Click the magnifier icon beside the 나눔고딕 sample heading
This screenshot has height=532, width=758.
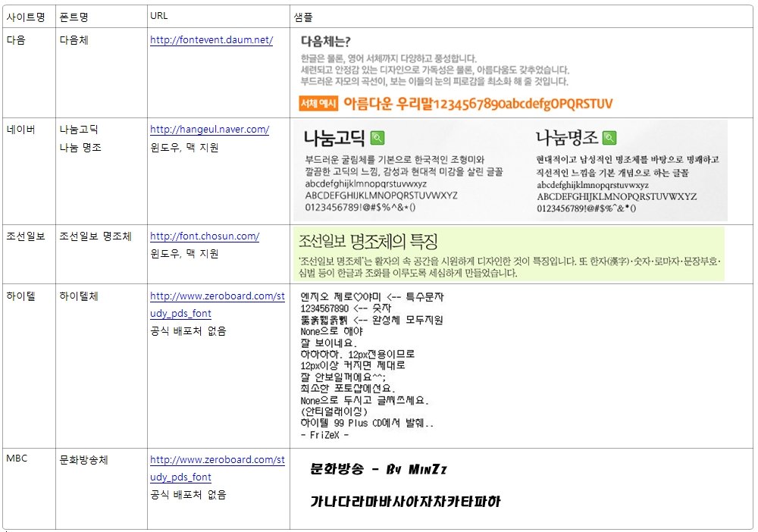click(x=377, y=138)
